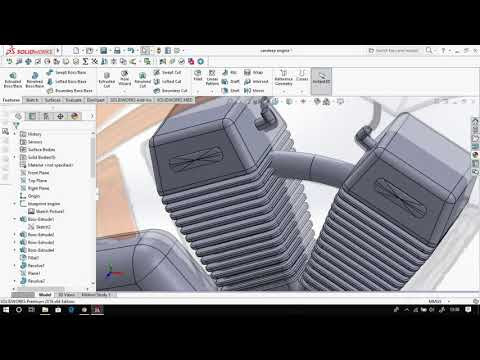
Task: Switch to the Features tab
Action: tap(11, 100)
